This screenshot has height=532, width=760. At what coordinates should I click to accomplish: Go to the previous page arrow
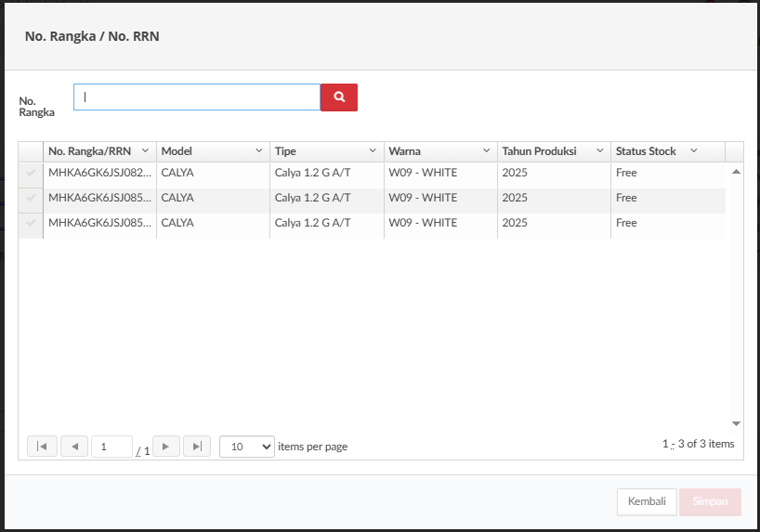pos(74,447)
